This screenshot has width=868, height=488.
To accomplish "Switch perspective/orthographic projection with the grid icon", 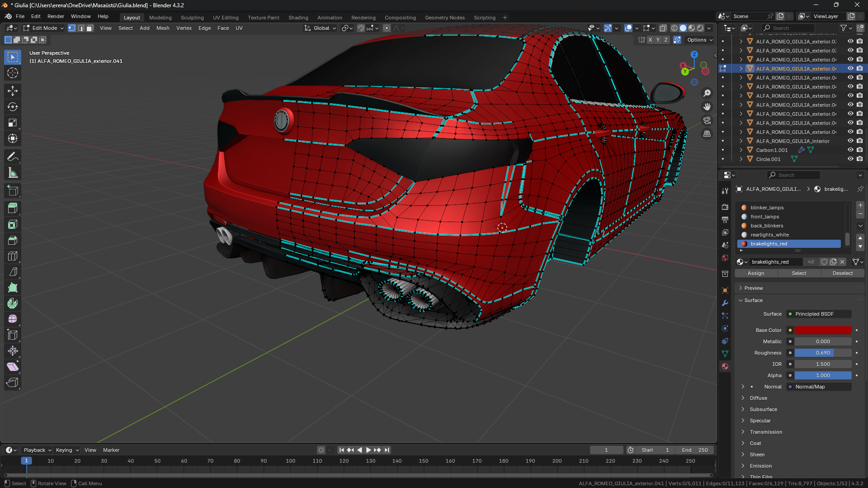I will [707, 134].
